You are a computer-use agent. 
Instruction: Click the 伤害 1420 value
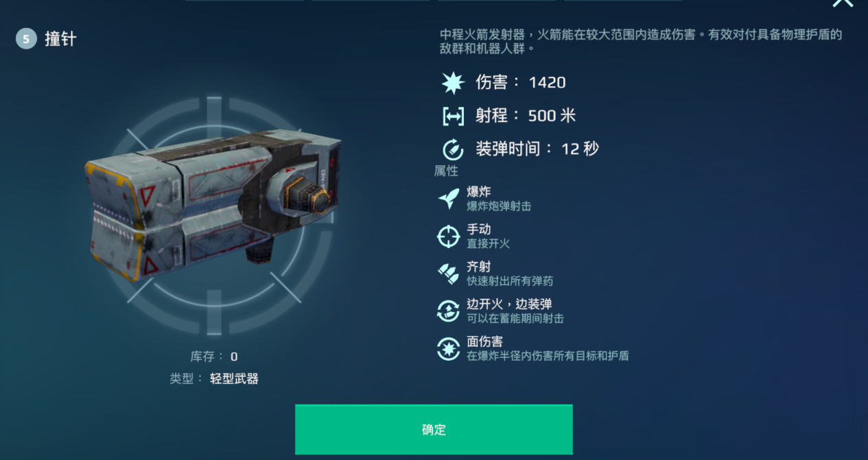[547, 82]
